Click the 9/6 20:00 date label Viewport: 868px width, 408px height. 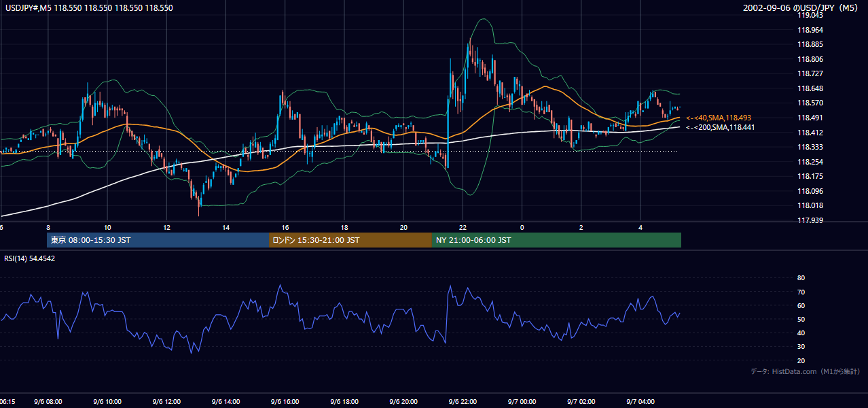click(x=403, y=402)
